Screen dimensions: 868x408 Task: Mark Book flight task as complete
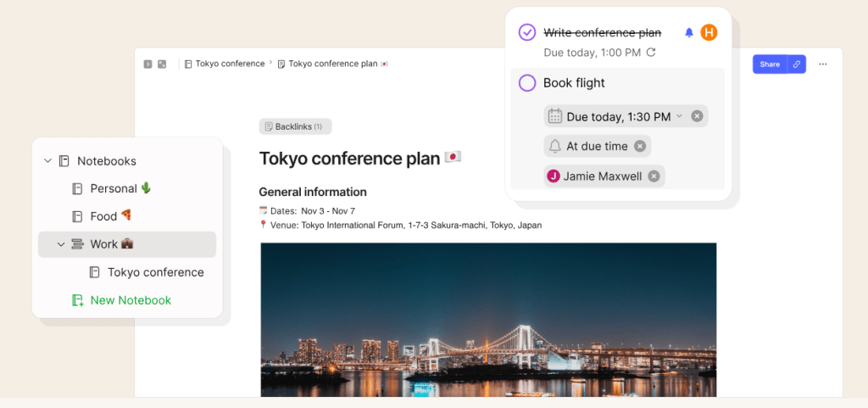(527, 83)
